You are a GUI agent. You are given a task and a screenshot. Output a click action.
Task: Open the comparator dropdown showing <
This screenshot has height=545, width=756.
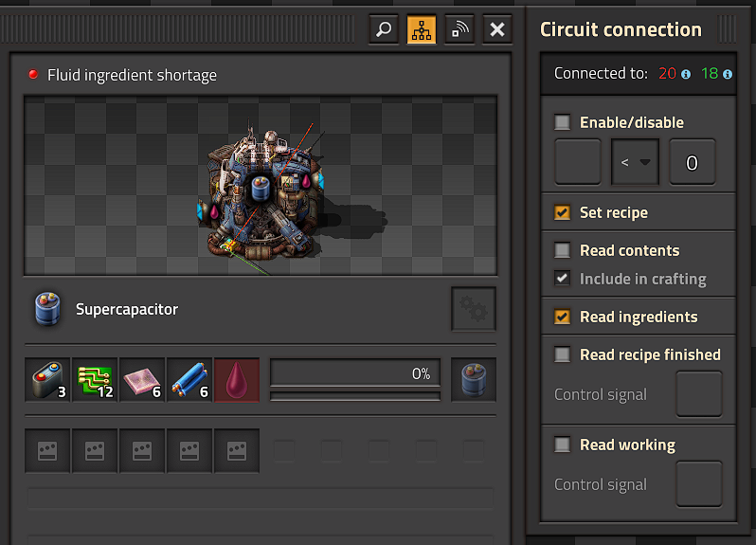tap(635, 162)
